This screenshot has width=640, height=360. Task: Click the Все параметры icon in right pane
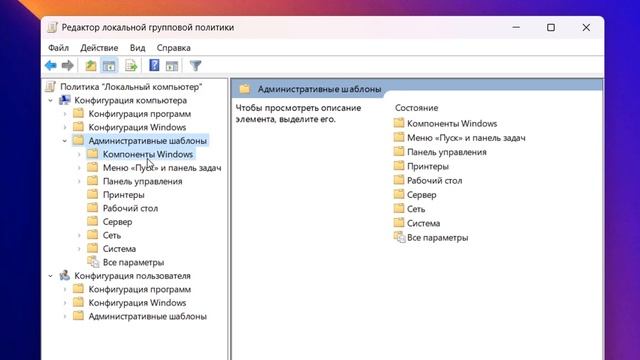(x=399, y=237)
